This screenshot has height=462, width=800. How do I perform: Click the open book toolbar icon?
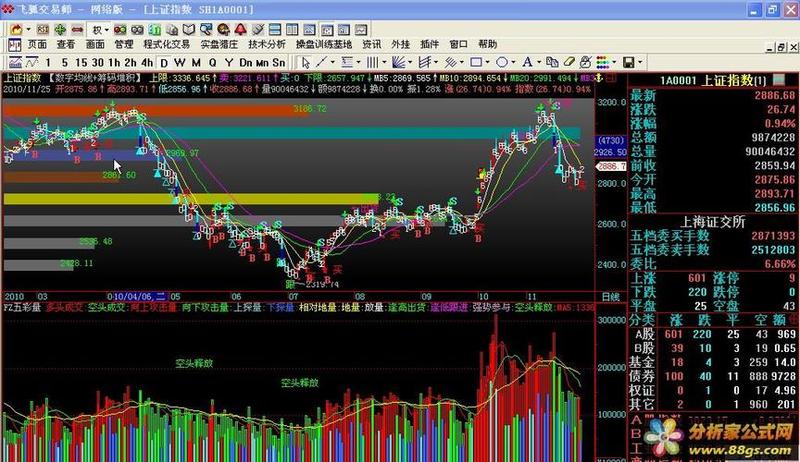[x=189, y=30]
